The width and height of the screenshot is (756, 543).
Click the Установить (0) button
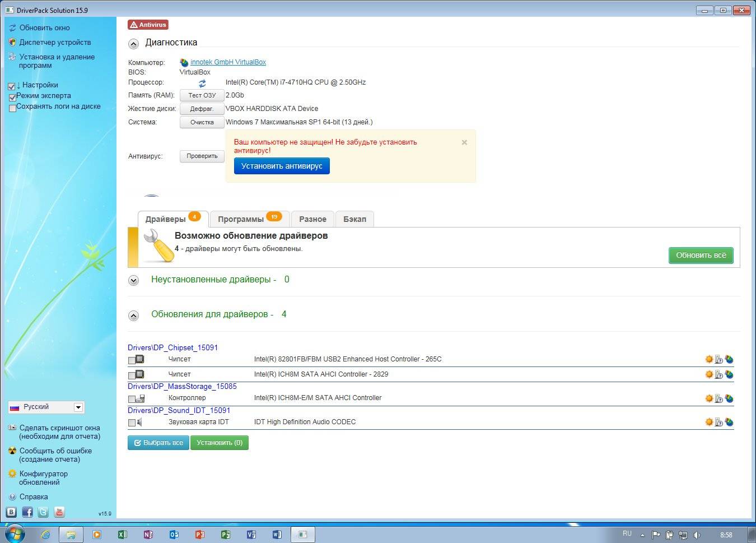(220, 443)
